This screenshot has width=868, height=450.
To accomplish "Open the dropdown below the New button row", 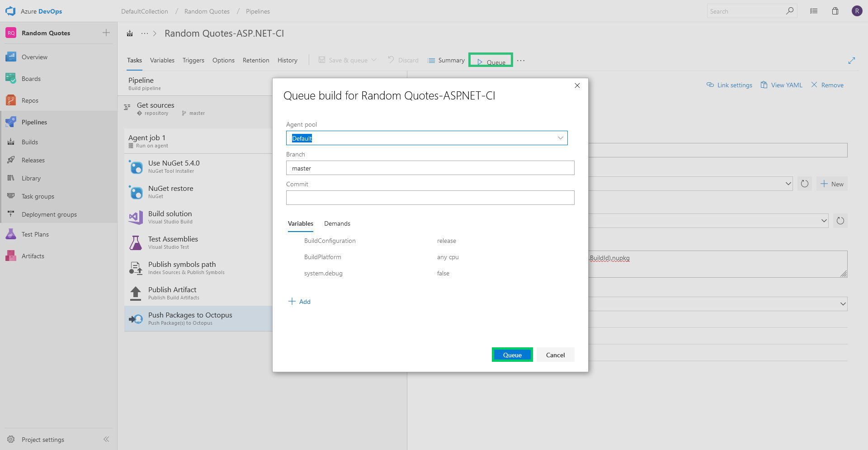I will 824,221.
